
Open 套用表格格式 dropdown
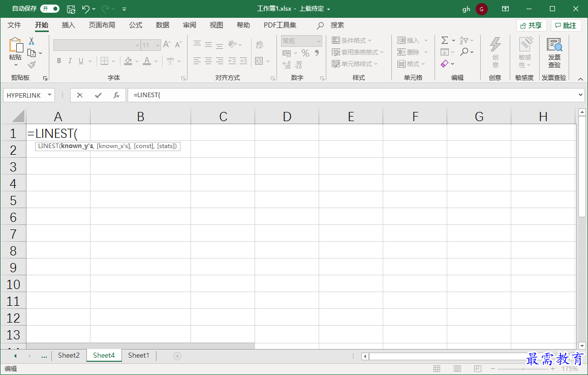pos(358,52)
